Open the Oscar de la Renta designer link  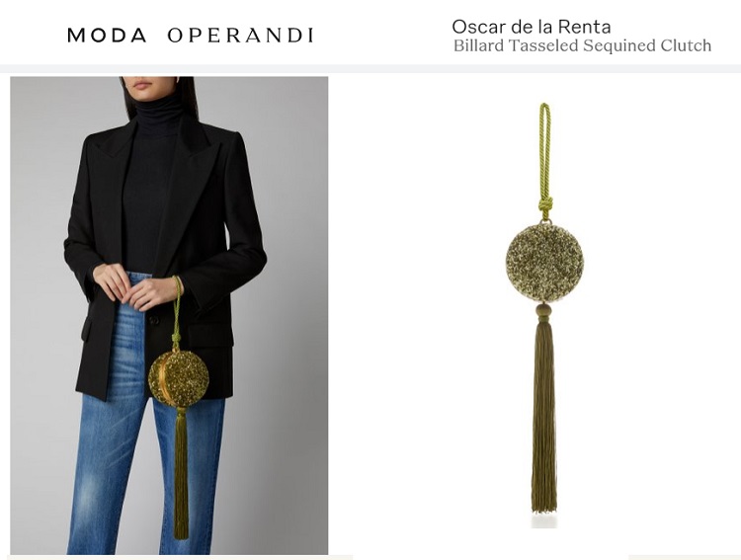tap(532, 27)
